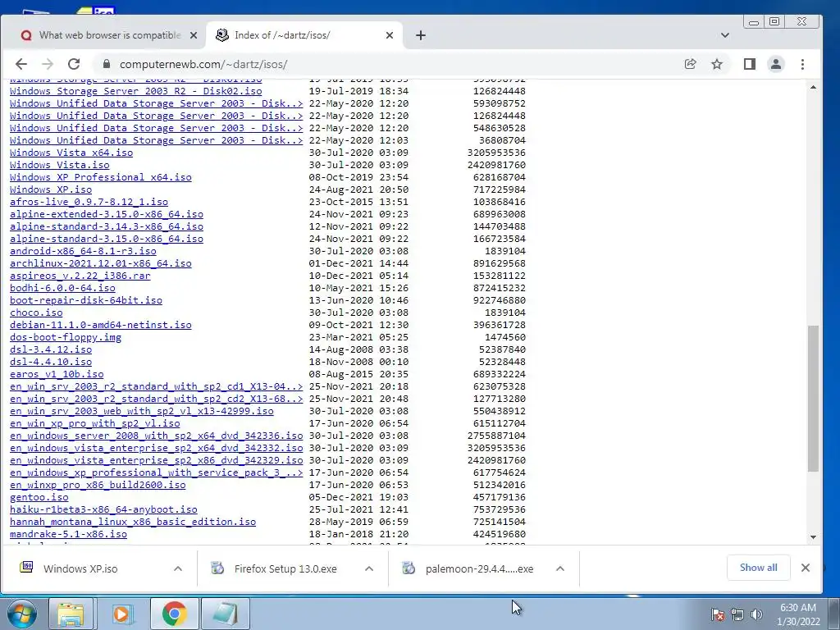Bookmark this page with the star

tap(717, 64)
